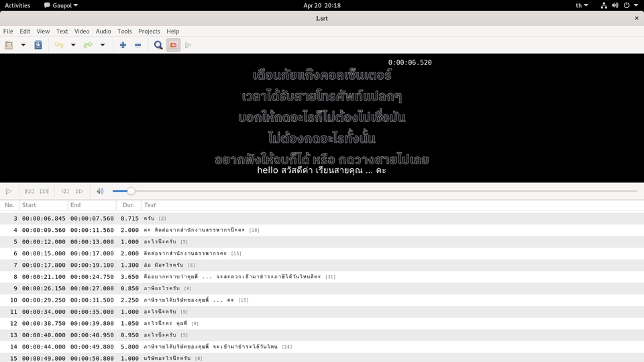Viewport: 644px width, 362px height.
Task: Select row number 15 in subtitle list
Action: coord(13,358)
